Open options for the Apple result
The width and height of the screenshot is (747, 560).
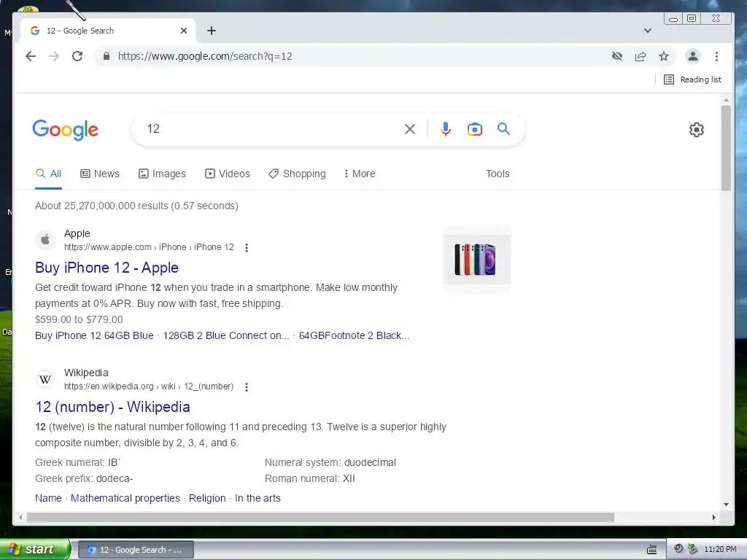click(247, 248)
